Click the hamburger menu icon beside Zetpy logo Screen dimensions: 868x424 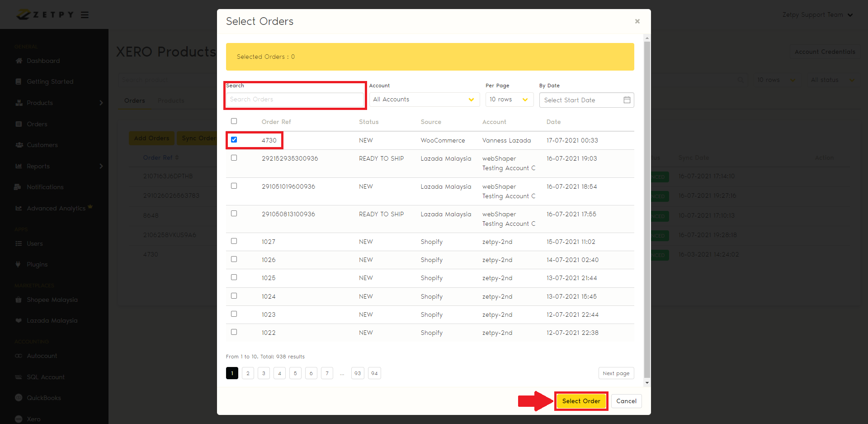click(x=85, y=15)
